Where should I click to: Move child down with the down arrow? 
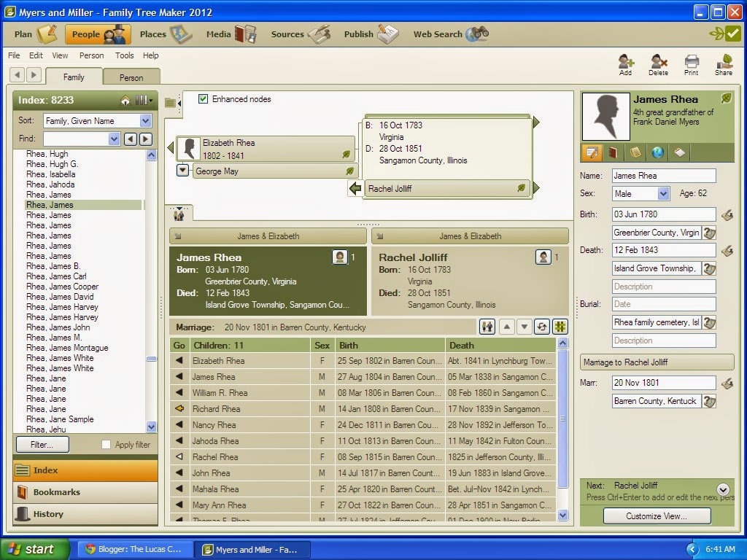[524, 327]
